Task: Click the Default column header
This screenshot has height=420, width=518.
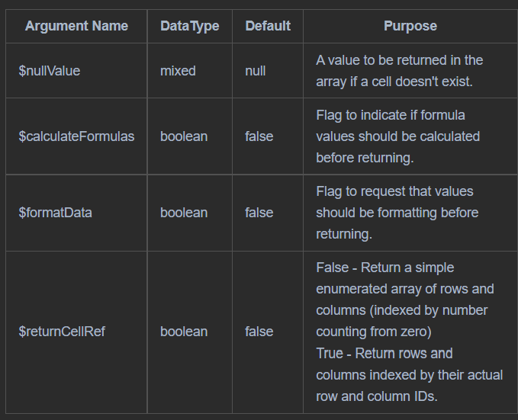Action: [268, 26]
